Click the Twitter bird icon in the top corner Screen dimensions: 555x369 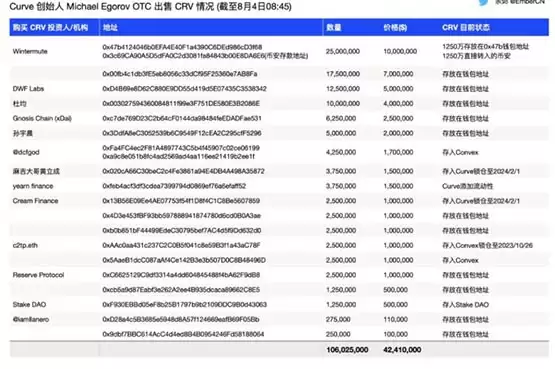[483, 2]
